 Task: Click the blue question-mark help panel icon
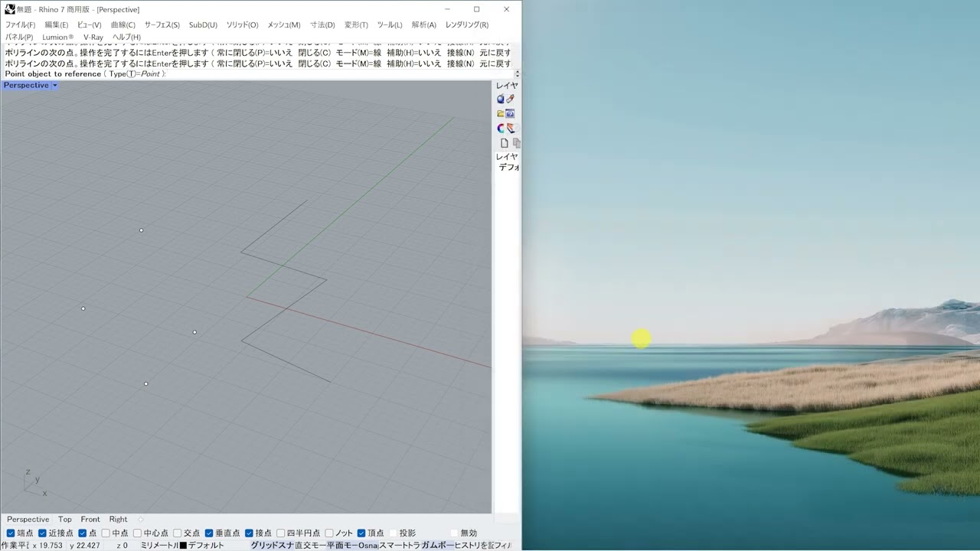pyautogui.click(x=510, y=114)
